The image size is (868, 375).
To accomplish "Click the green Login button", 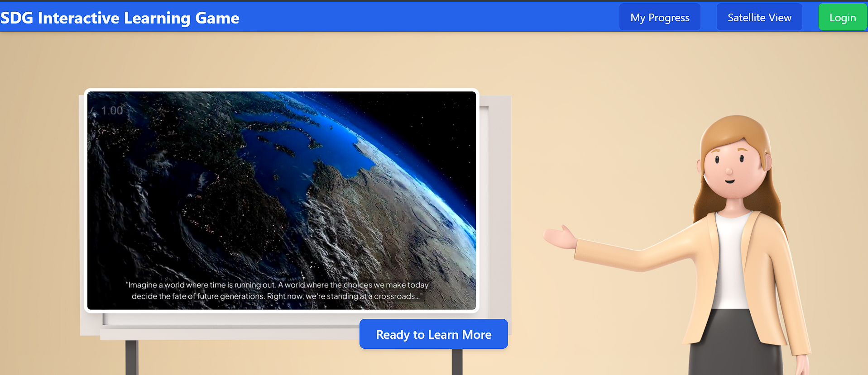I will point(843,17).
